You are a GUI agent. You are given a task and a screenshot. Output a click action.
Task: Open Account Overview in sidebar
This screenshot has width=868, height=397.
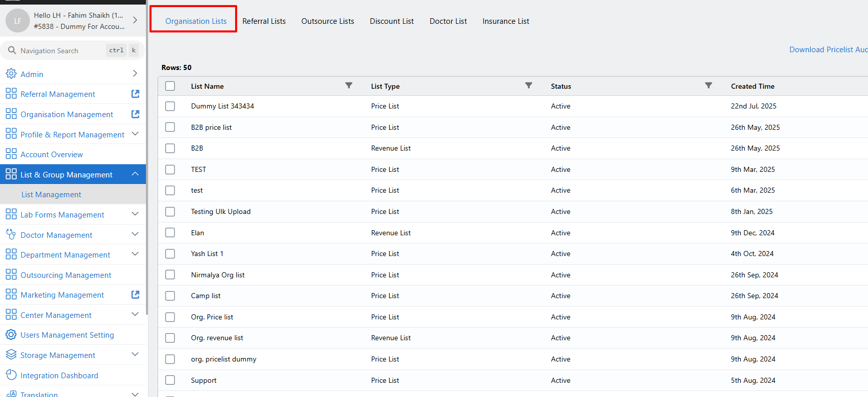click(52, 155)
